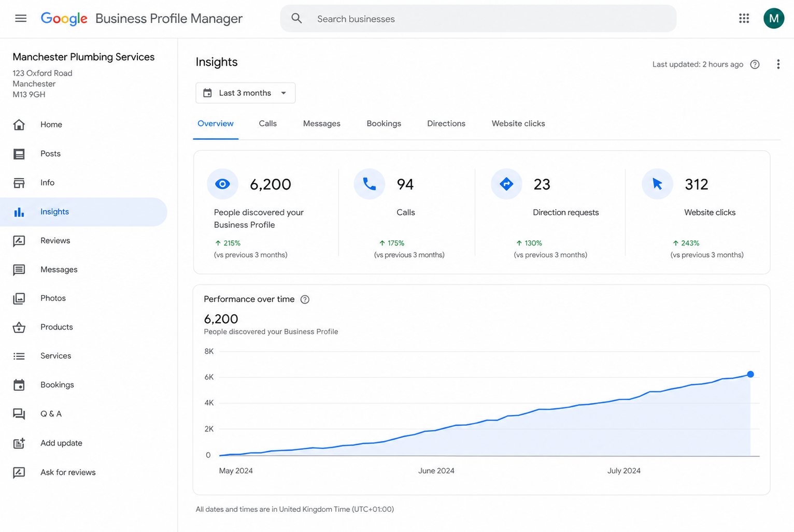Image resolution: width=794 pixels, height=532 pixels.
Task: Click the Ask for reviews icon
Action: click(x=19, y=472)
